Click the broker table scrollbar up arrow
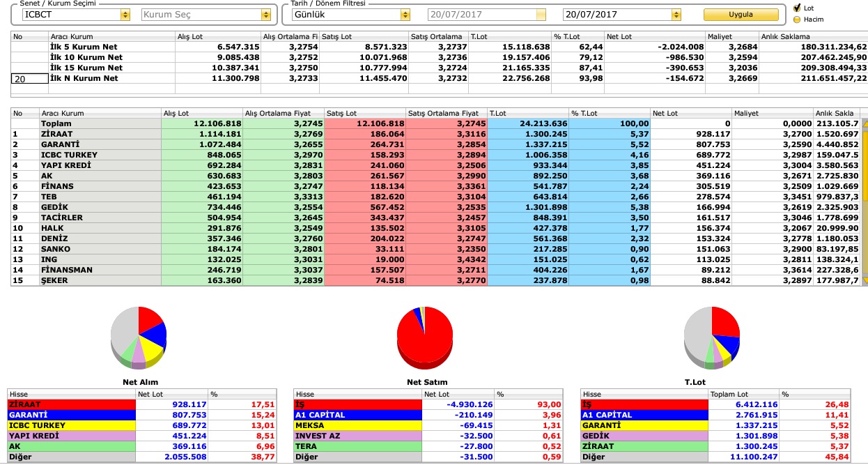 click(865, 123)
